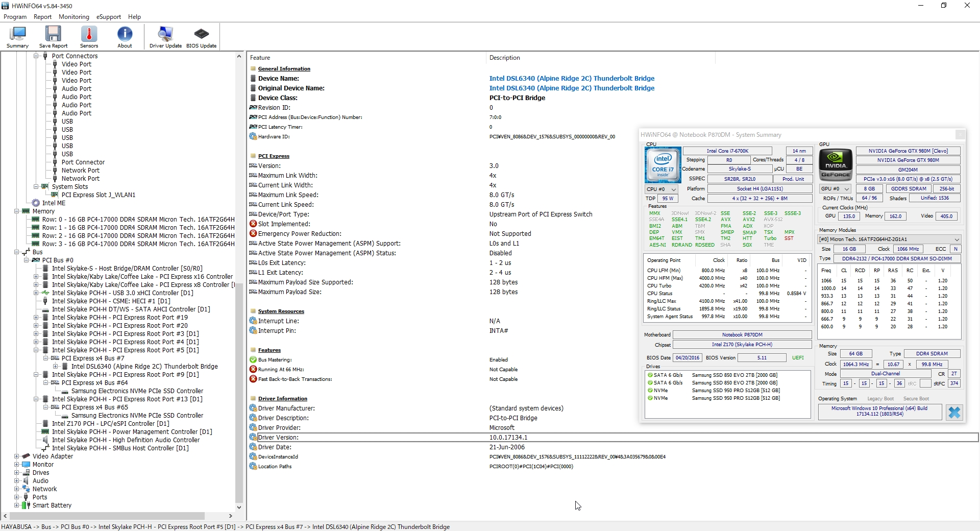The width and height of the screenshot is (980, 531).
Task: Click the NVIDIA GeForce logo
Action: pos(836,165)
